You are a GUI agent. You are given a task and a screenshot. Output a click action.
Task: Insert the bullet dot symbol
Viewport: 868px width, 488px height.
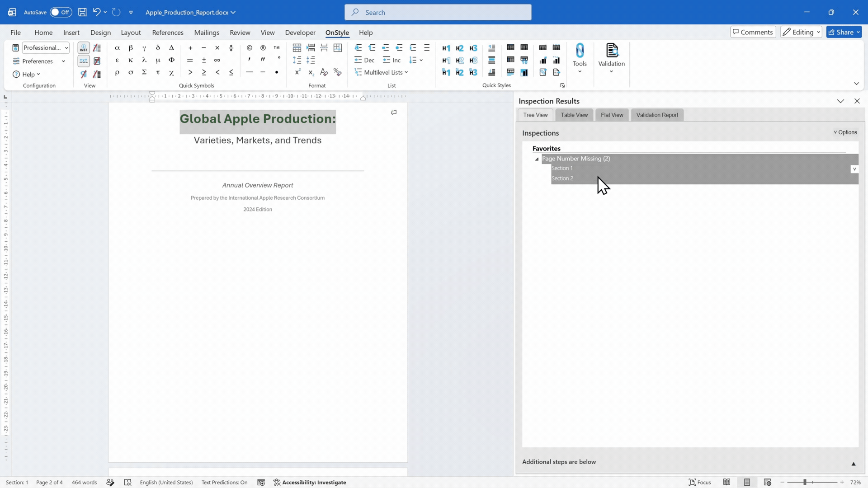point(277,72)
